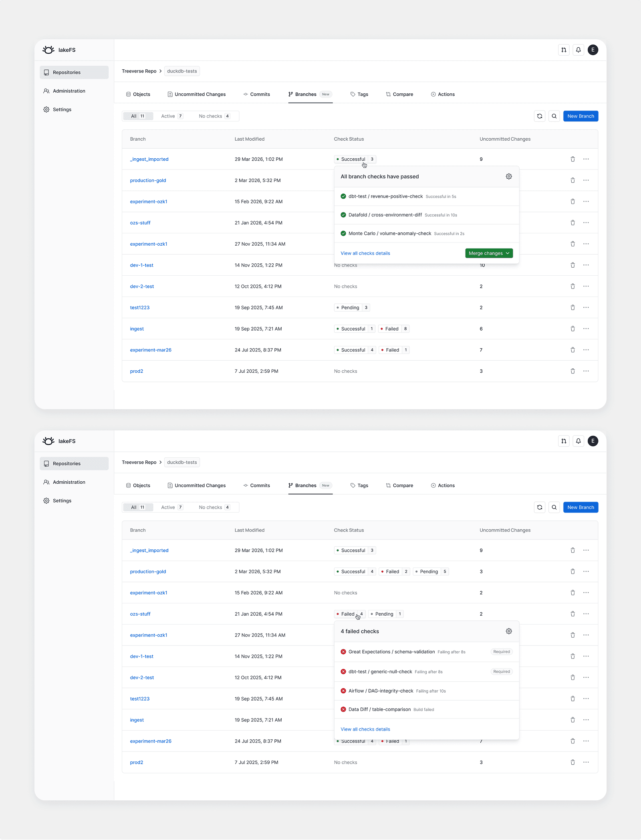This screenshot has width=641, height=840.
Task: Switch back to the All branches filter
Action: click(x=137, y=116)
